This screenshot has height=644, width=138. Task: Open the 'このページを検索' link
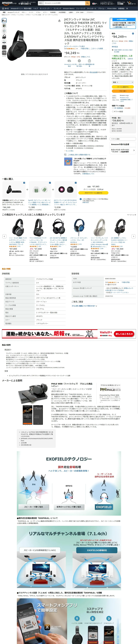tap(97, 49)
